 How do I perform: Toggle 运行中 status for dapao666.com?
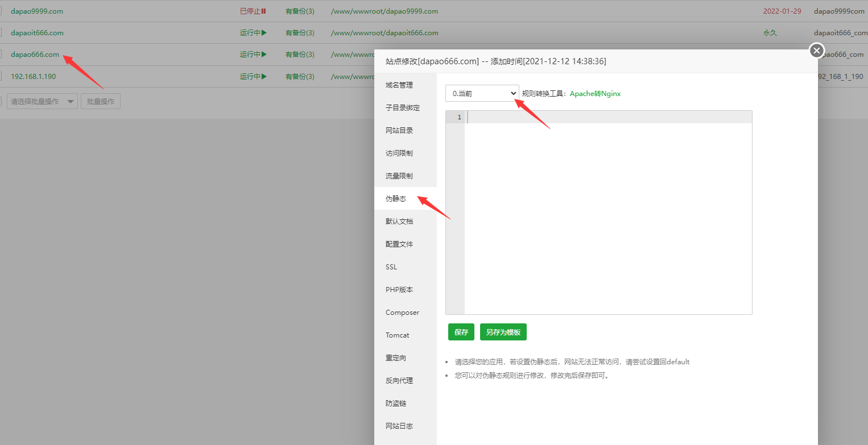coord(253,55)
